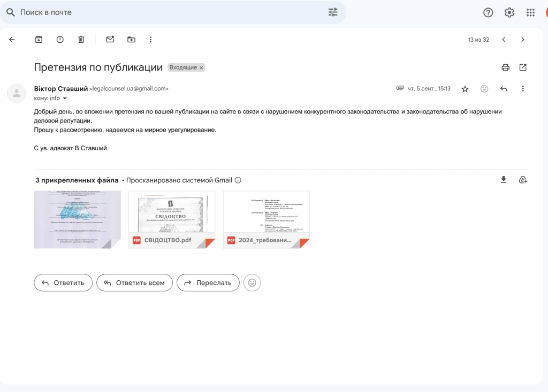548x392 pixels.
Task: Remove the Входящие label from the email
Action: click(201, 68)
